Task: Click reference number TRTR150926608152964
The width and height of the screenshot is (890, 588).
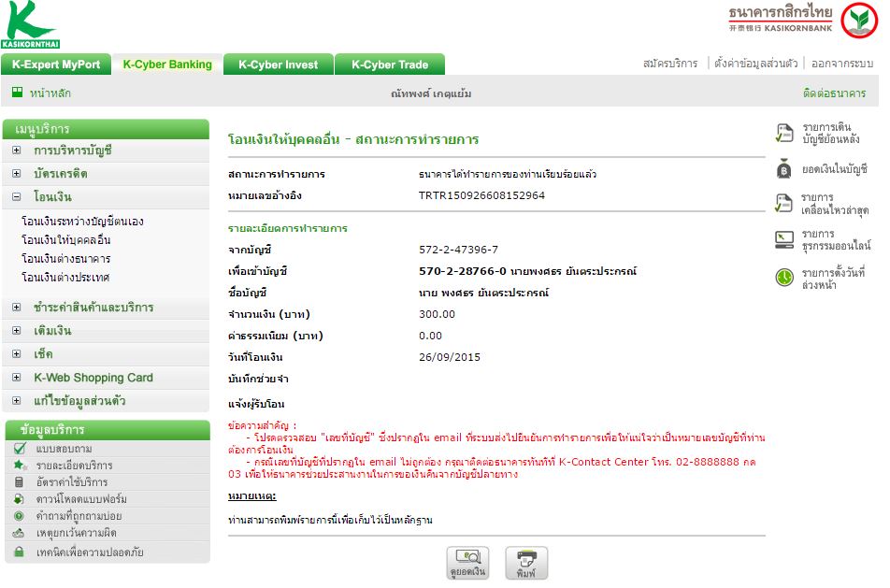Action: tap(481, 195)
